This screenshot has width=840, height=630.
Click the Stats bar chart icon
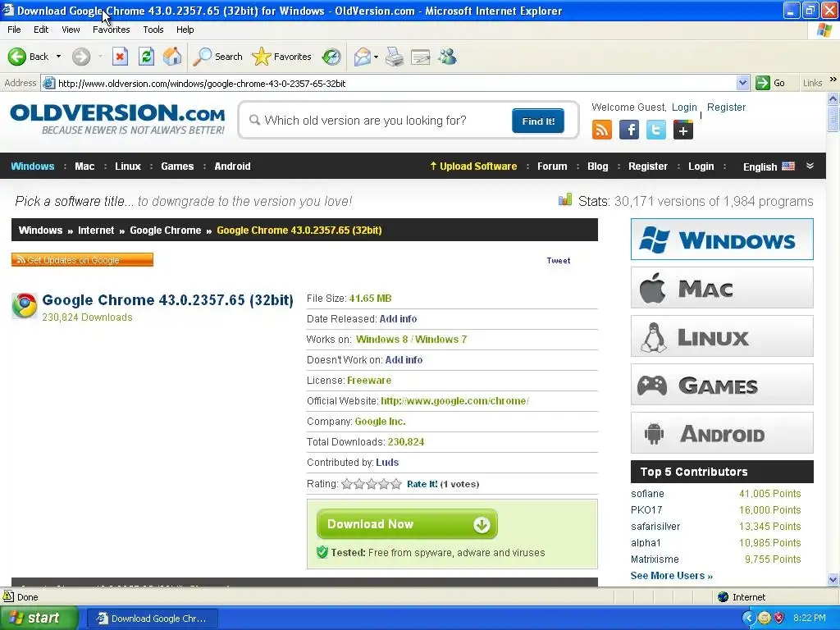565,200
